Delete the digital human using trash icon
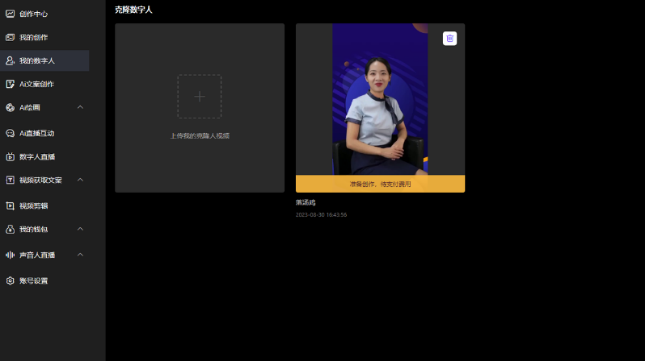 click(x=450, y=38)
